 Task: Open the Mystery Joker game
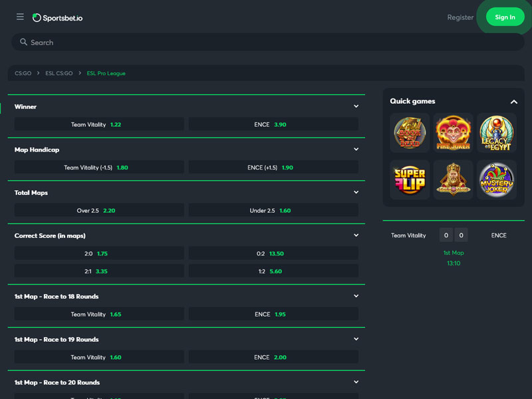[496, 180]
